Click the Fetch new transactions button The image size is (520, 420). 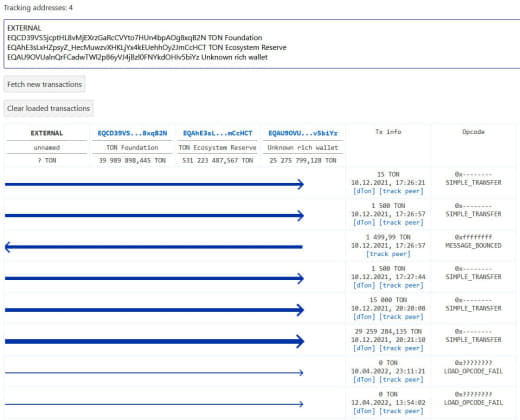point(44,84)
